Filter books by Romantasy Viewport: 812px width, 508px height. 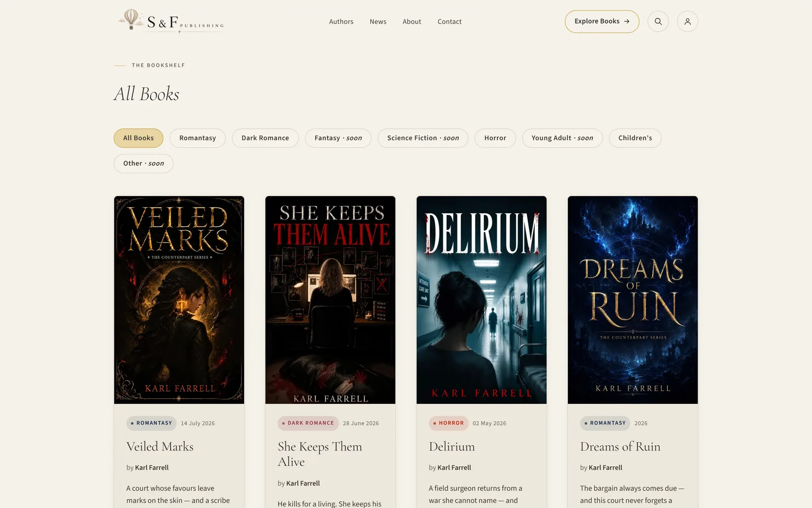[197, 138]
